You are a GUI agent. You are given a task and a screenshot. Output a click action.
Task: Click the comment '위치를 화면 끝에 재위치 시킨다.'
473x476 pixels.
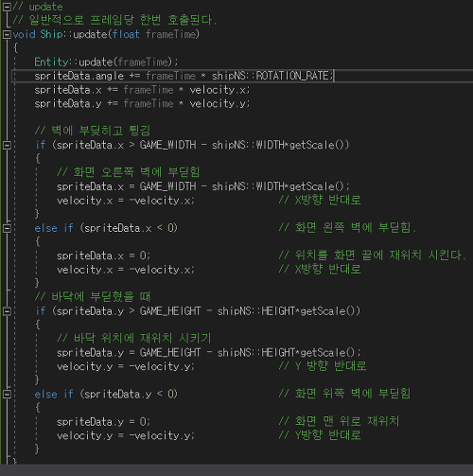click(x=380, y=256)
